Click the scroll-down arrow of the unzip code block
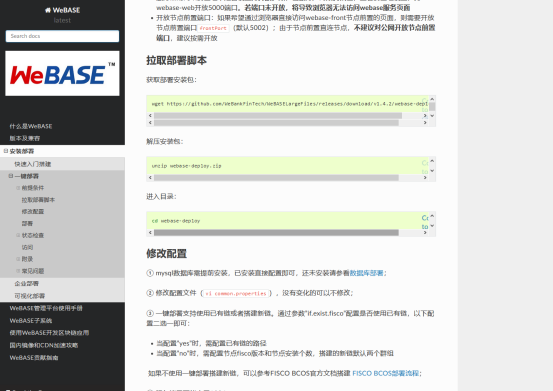 (x=432, y=171)
